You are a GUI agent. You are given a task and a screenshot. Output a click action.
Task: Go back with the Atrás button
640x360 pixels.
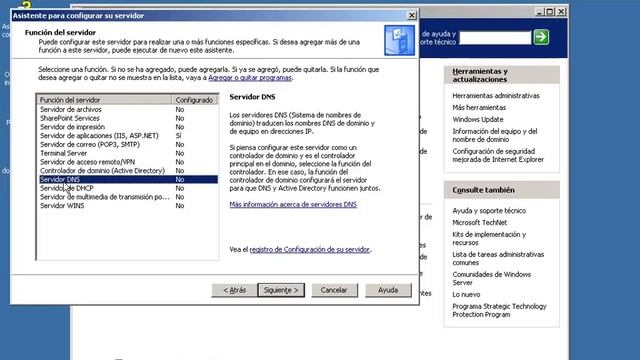click(234, 290)
